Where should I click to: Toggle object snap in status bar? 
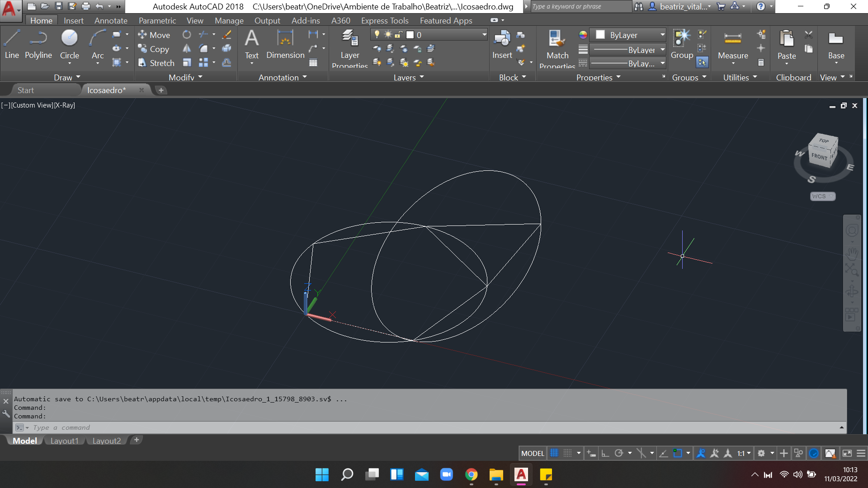click(x=678, y=453)
